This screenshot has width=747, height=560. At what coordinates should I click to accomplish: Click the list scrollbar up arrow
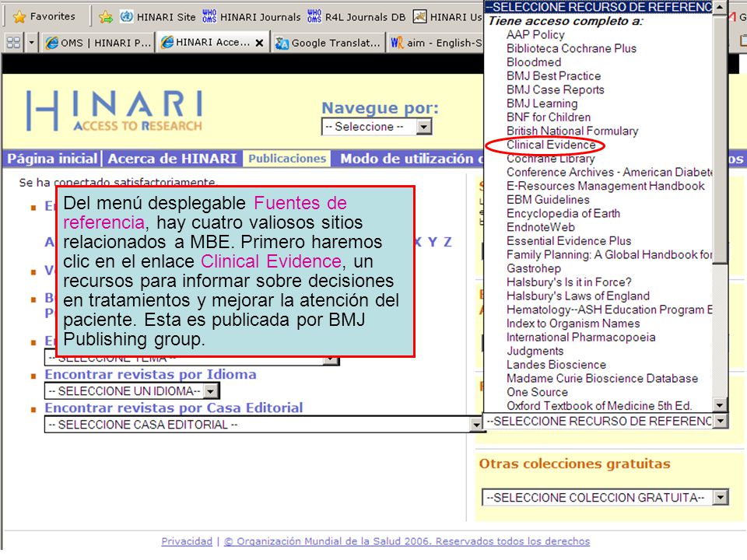tap(720, 7)
